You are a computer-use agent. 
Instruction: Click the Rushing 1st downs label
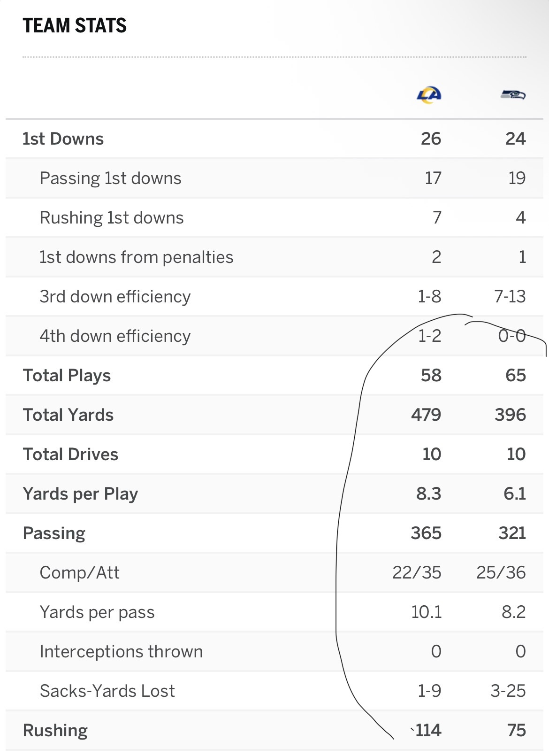tap(112, 218)
